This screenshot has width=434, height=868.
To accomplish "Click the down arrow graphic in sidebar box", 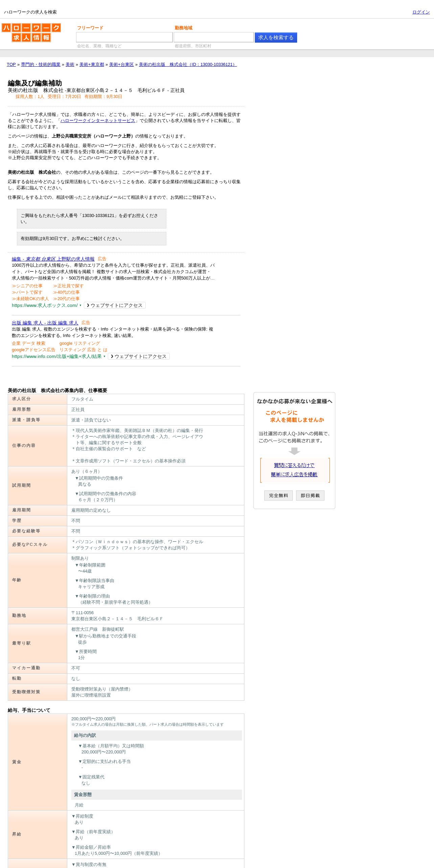I will tap(294, 451).
